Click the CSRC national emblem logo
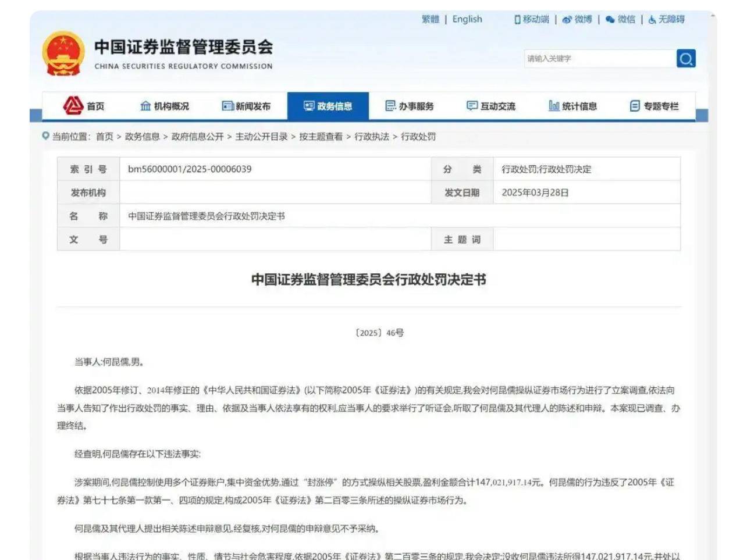747x560 pixels. click(x=63, y=53)
